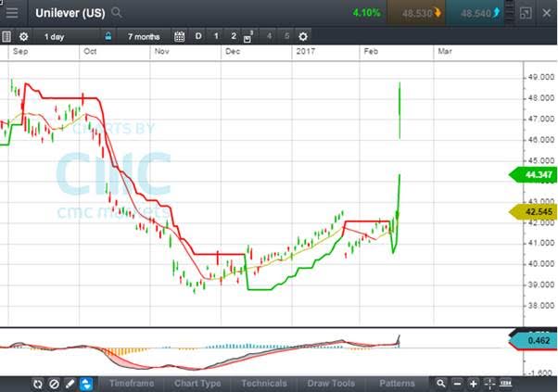The width and height of the screenshot is (558, 392).
Task: Select saved layout 2
Action: [x=234, y=36]
